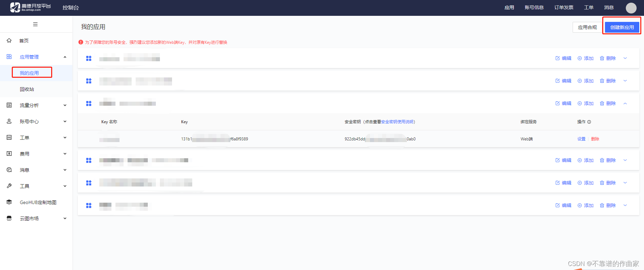Open 工单 in the top navigation
Screen dimensions: 644x270
(x=588, y=7)
